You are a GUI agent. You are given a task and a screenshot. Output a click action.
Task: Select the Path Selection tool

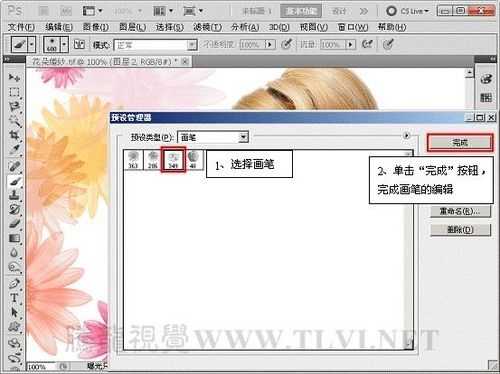[14, 312]
